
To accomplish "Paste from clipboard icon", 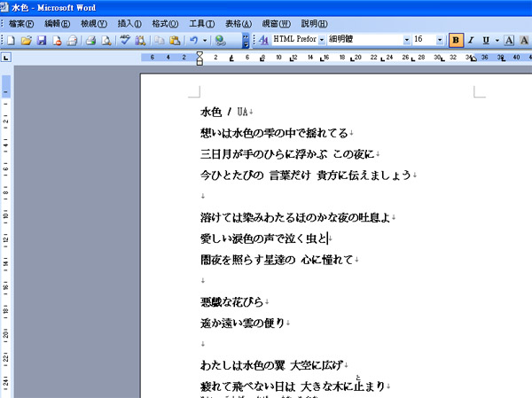I will click(x=175, y=41).
